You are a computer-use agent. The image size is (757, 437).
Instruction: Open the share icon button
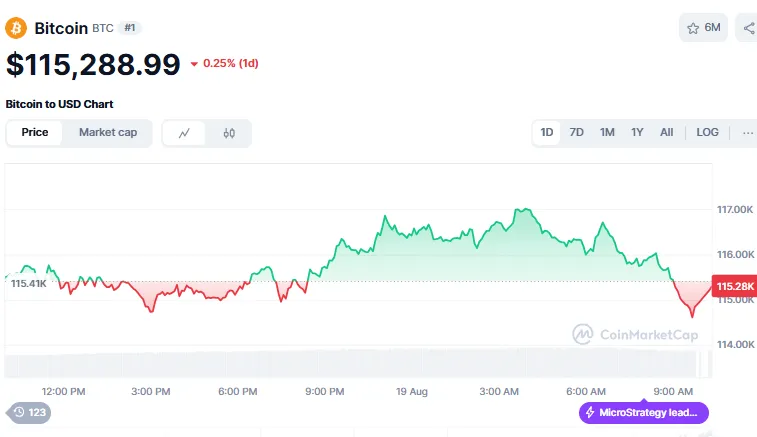(x=748, y=28)
